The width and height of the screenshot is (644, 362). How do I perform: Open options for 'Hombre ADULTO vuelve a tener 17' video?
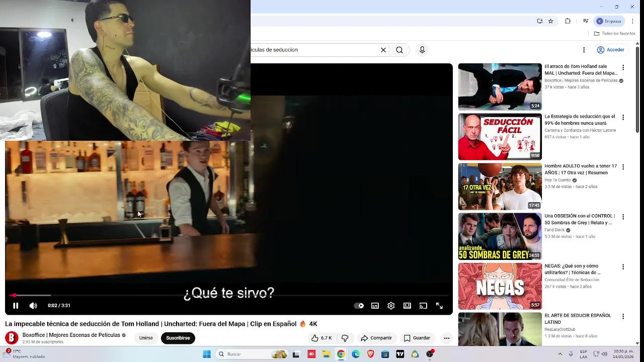[623, 167]
